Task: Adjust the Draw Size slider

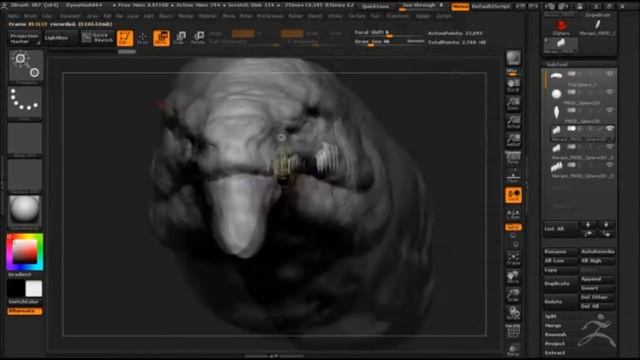Action: pyautogui.click(x=389, y=42)
